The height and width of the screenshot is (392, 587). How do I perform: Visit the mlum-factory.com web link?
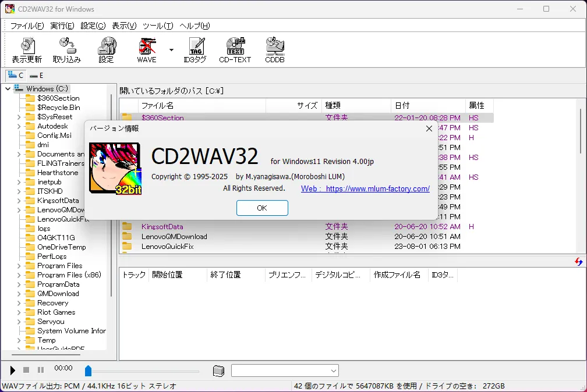[x=365, y=189]
